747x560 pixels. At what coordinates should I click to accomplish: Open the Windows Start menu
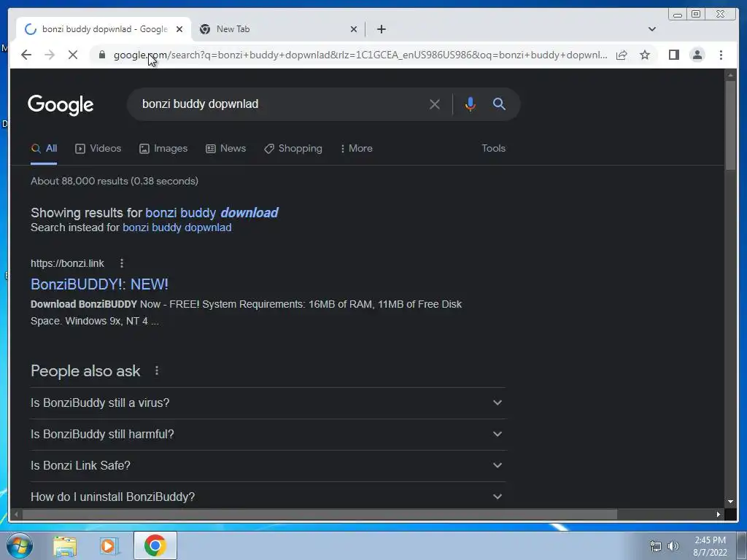[x=19, y=545]
